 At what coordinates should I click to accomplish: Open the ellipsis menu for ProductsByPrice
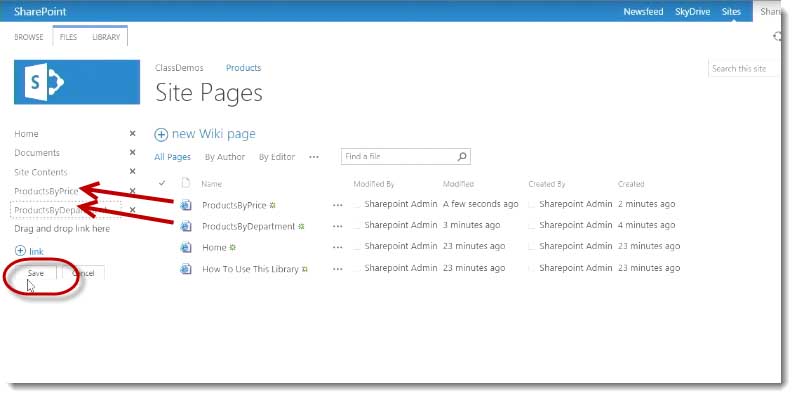point(338,205)
